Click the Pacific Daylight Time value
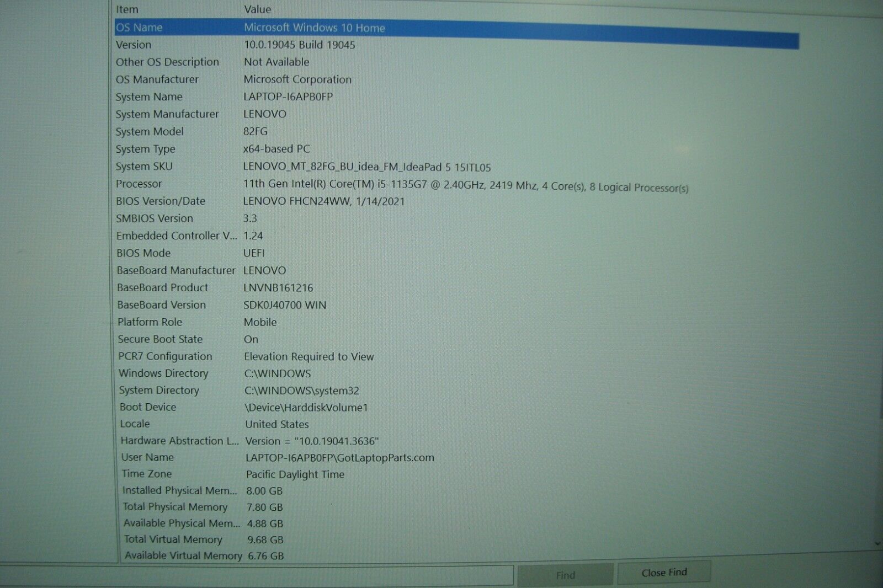Screen dimensions: 883x588 [295, 474]
